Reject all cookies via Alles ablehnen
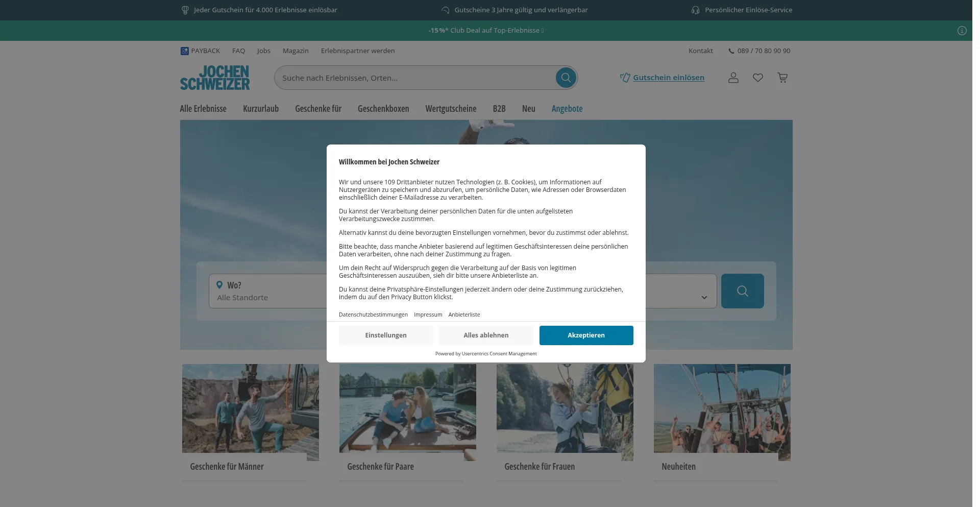 (486, 335)
